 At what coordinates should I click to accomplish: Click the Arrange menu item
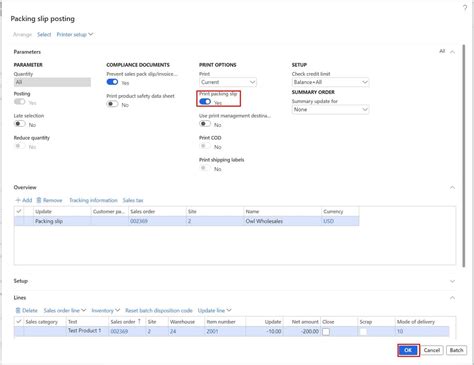[x=22, y=34]
